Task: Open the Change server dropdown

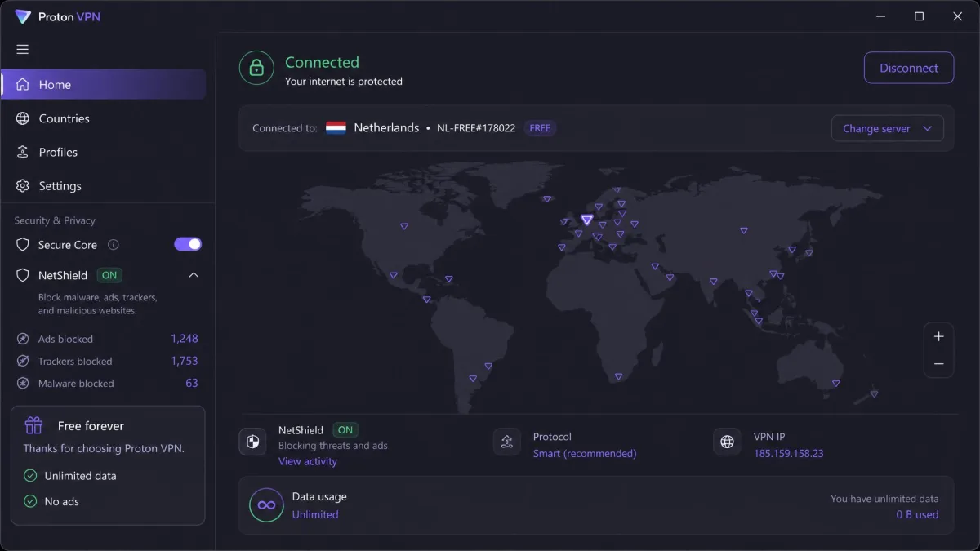Action: click(x=887, y=128)
